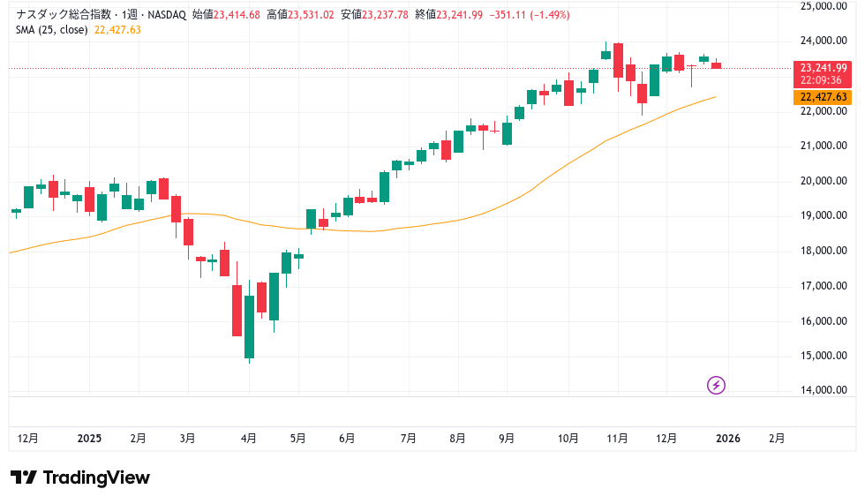Click the orange SMA value in legend
Image resolution: width=865 pixels, height=504 pixels.
pos(123,30)
